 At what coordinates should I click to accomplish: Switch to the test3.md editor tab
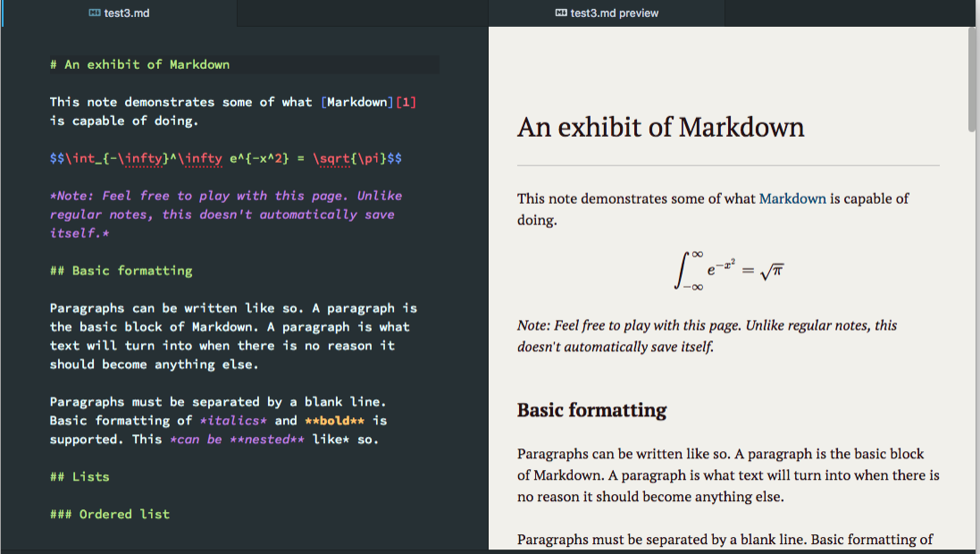119,13
